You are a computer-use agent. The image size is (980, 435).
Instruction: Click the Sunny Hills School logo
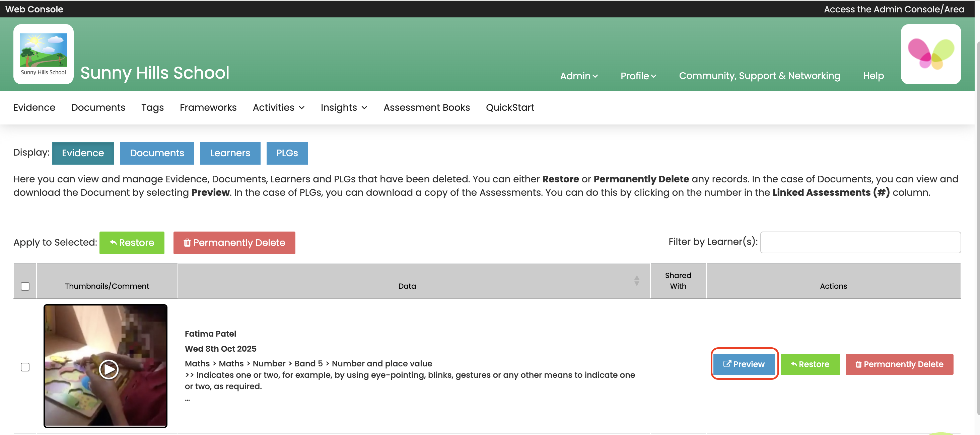tap(43, 54)
